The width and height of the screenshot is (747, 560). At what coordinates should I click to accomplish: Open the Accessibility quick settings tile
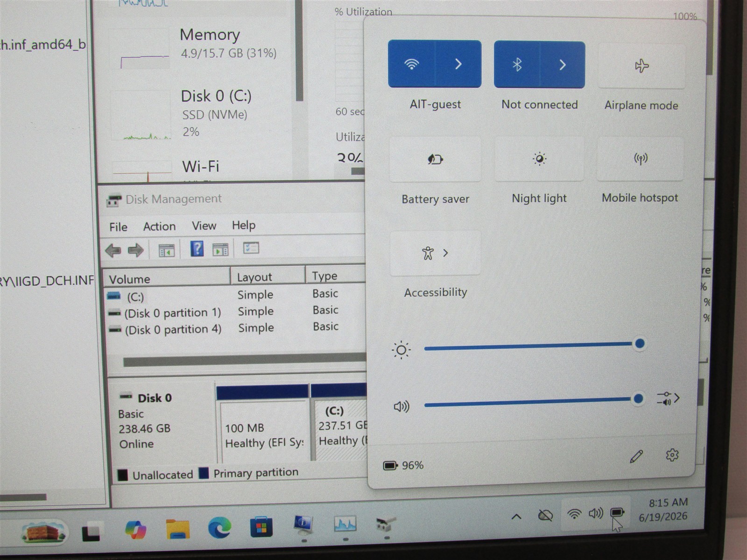(x=435, y=253)
